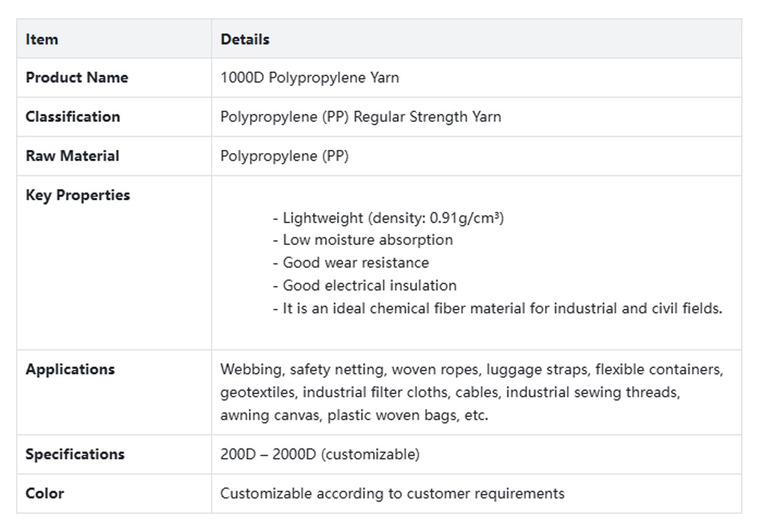Click the "Lightweight (density: 0.91g/cm³)" line
The image size is (761, 532).
click(388, 218)
